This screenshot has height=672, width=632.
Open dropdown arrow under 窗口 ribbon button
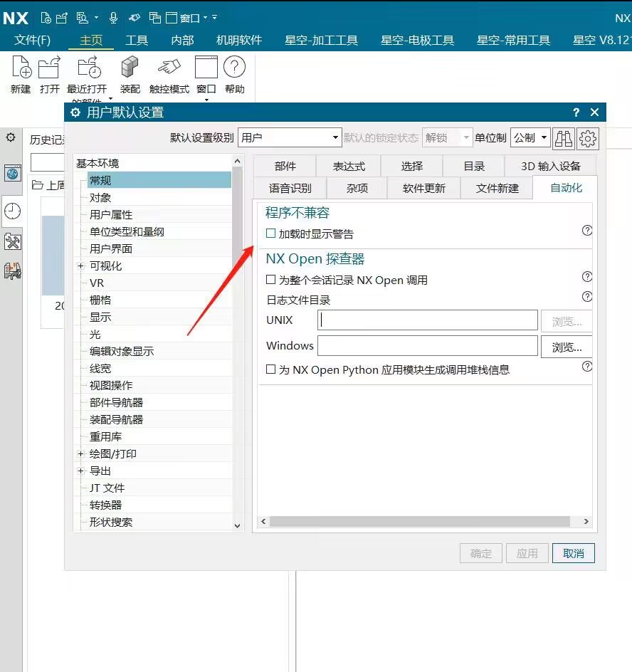(x=206, y=100)
